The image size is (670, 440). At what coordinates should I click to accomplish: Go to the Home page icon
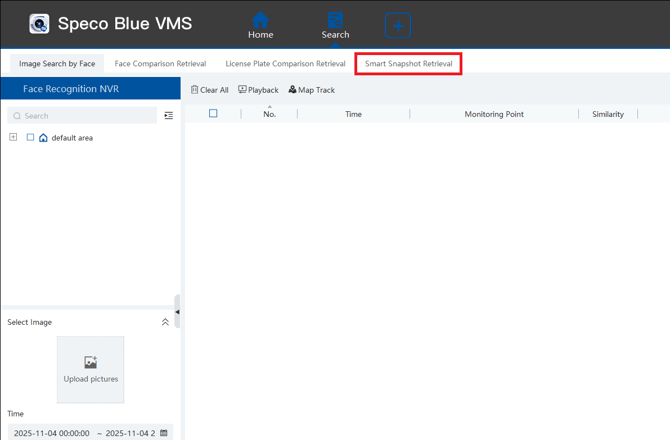point(260,20)
